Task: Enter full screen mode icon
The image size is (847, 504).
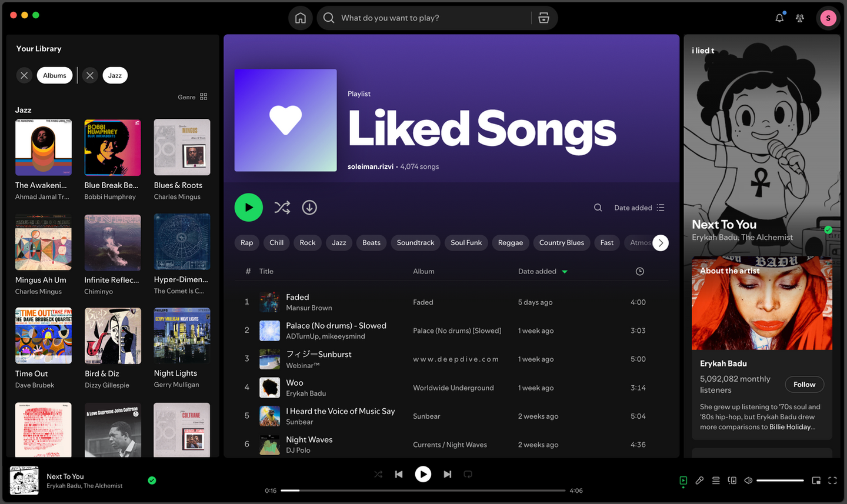Action: click(832, 480)
